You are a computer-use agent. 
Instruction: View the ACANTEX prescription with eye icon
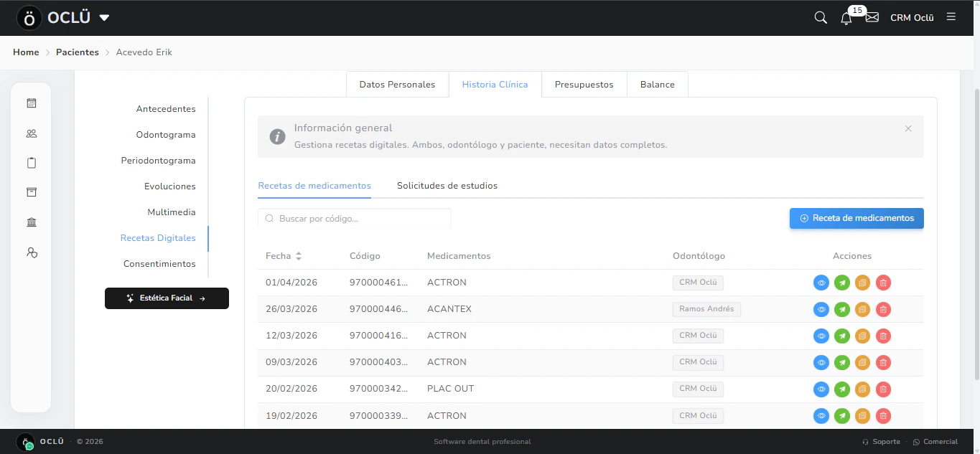(x=821, y=309)
